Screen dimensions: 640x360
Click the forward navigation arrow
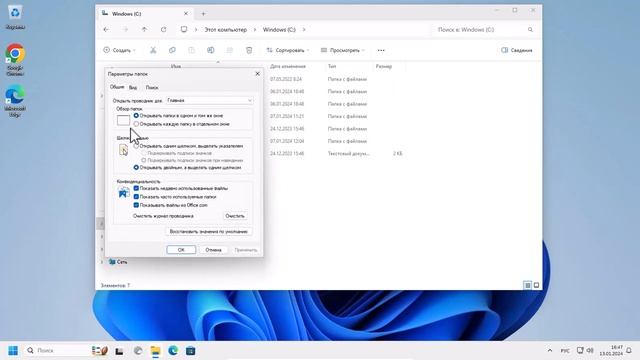click(125, 30)
